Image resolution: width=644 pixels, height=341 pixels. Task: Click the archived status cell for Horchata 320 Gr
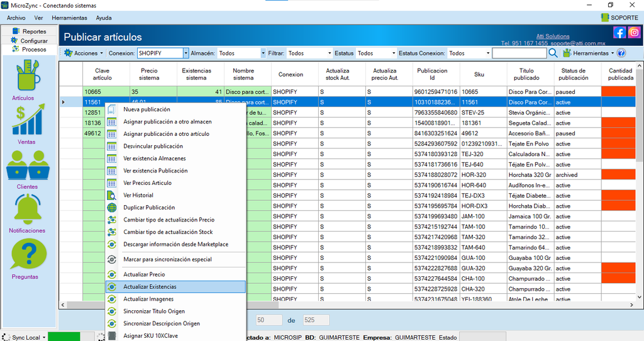(577, 175)
